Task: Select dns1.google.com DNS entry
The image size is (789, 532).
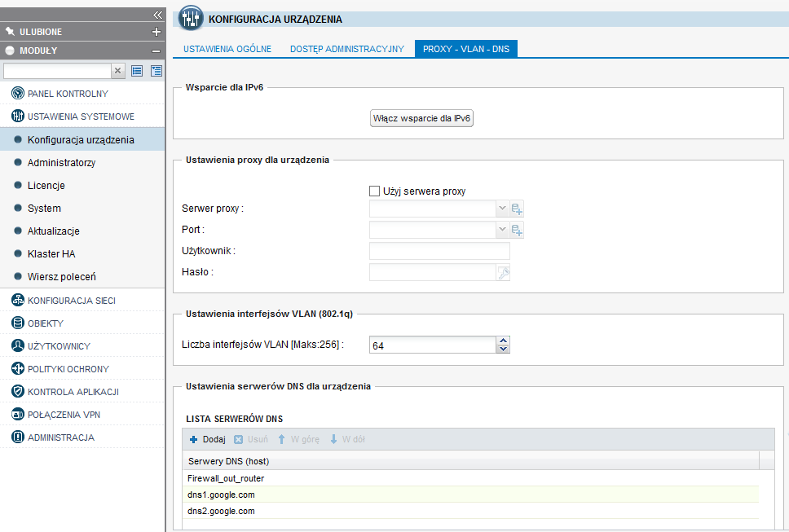Action: click(471, 495)
